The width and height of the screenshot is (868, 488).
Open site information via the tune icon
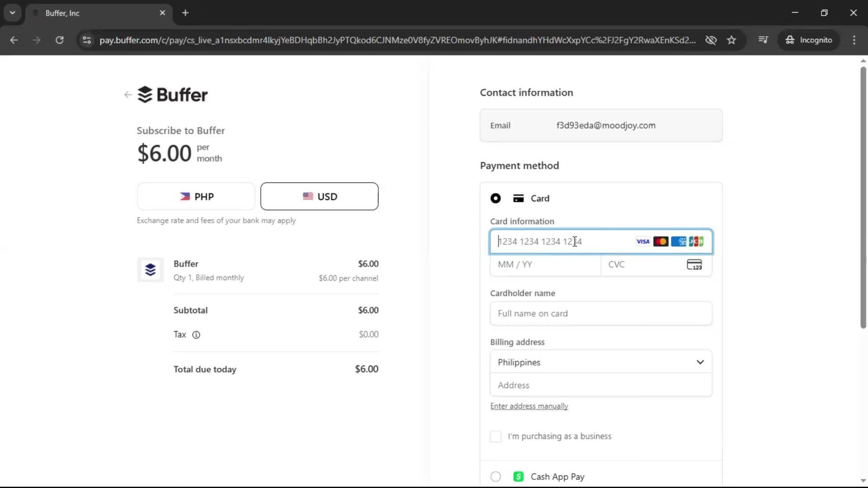(x=87, y=40)
